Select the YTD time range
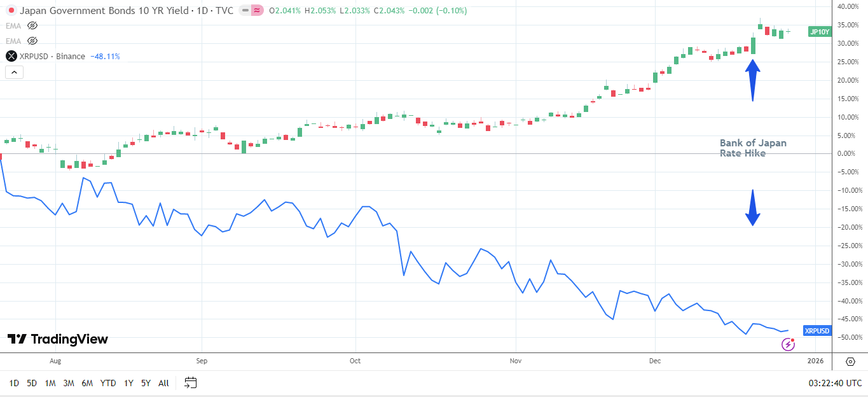868x397 pixels. [x=108, y=383]
